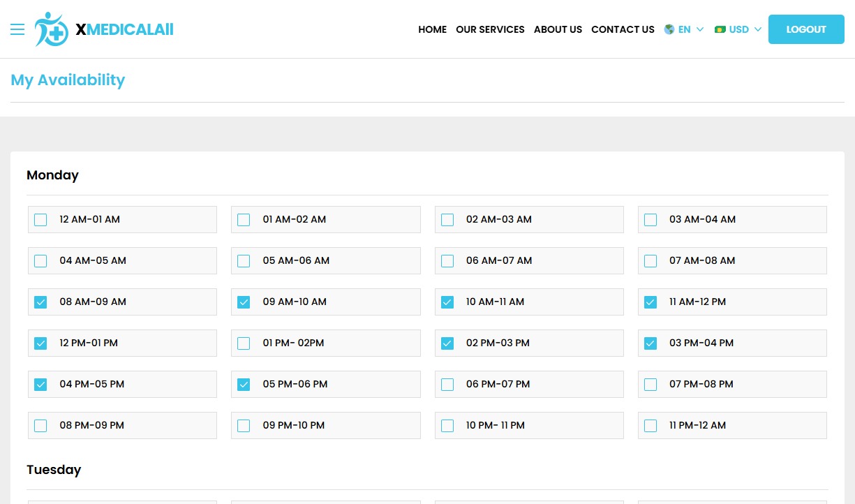Click the currency flag icon beside USD
This screenshot has height=504, width=855.
point(720,29)
